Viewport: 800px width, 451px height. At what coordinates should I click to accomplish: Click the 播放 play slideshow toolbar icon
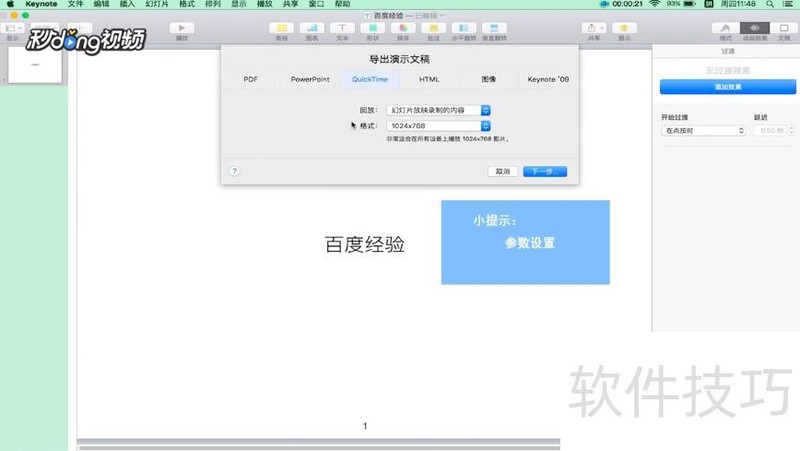click(182, 28)
